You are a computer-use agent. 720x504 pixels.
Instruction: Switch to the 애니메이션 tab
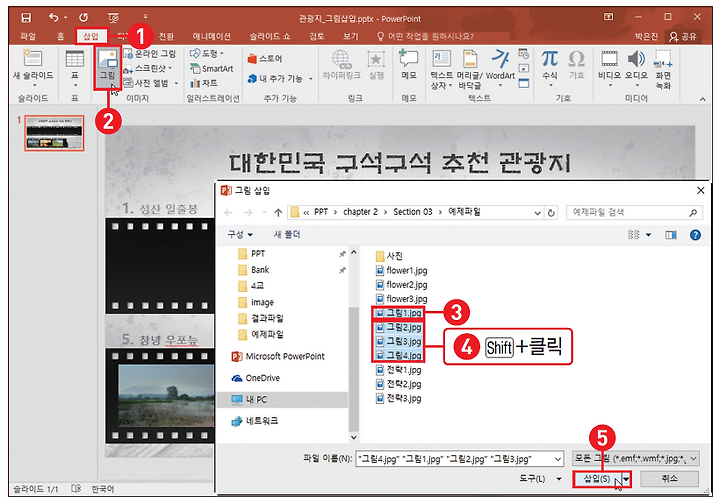tap(211, 36)
